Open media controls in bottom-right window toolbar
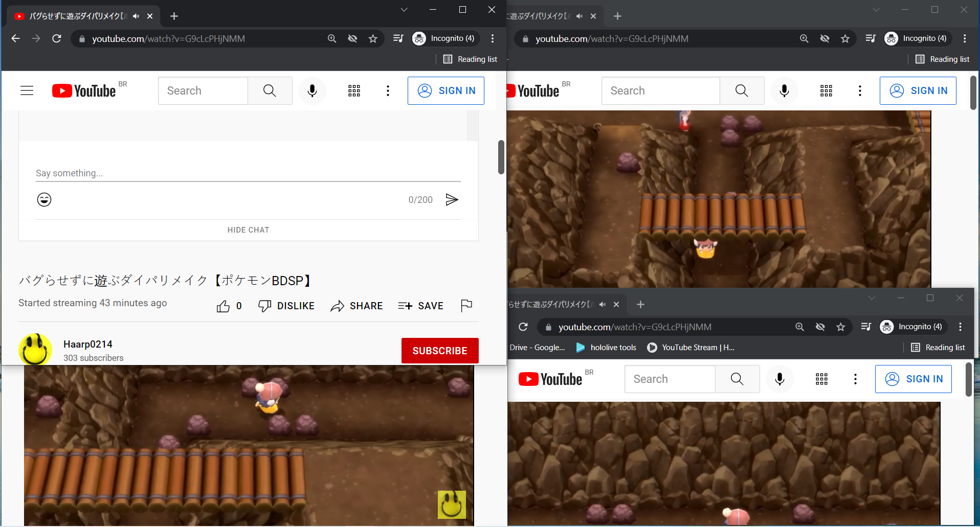980x527 pixels. tap(866, 327)
